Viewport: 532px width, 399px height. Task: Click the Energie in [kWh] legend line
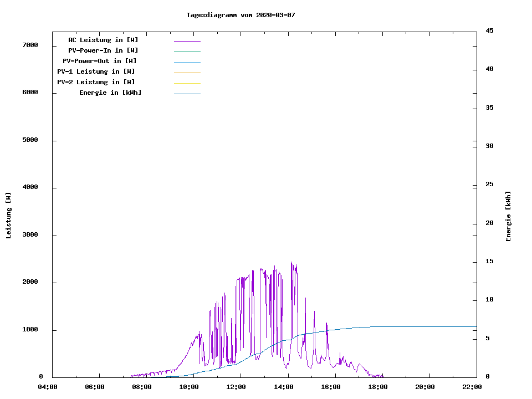click(187, 94)
